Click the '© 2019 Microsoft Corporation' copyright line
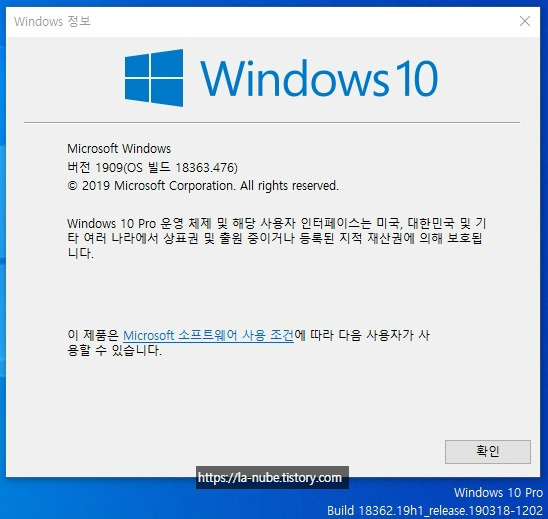The image size is (548, 519). click(203, 186)
